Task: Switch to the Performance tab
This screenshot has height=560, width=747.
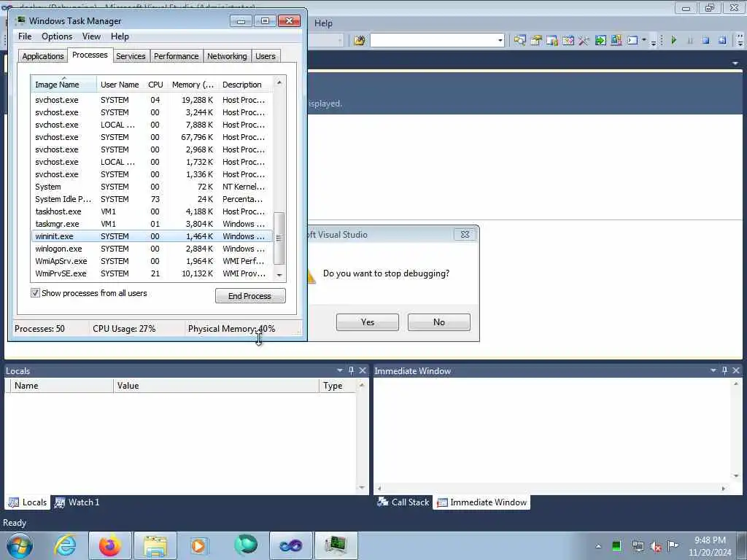Action: pyautogui.click(x=177, y=56)
